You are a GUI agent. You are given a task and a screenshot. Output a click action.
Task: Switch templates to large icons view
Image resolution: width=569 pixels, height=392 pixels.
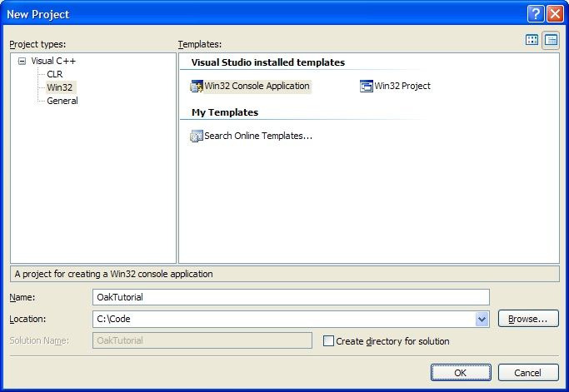(x=532, y=40)
